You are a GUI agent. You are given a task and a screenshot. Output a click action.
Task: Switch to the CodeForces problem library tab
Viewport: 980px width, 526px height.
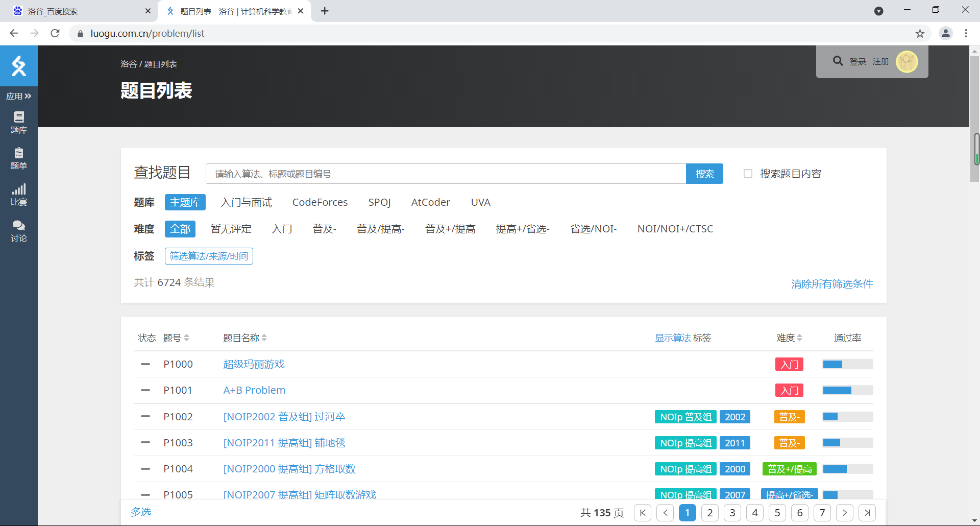coord(320,202)
